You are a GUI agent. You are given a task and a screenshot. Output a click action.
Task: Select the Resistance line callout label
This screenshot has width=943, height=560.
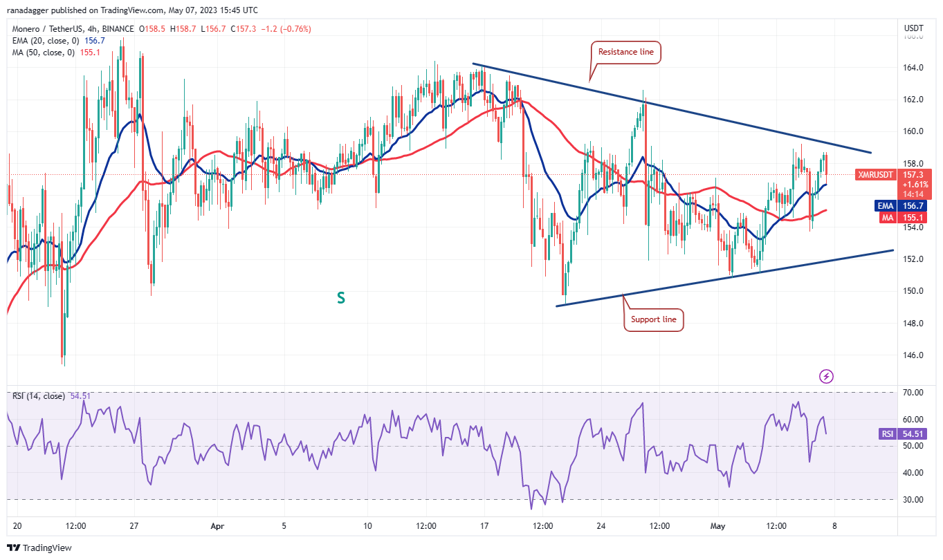[x=625, y=52]
